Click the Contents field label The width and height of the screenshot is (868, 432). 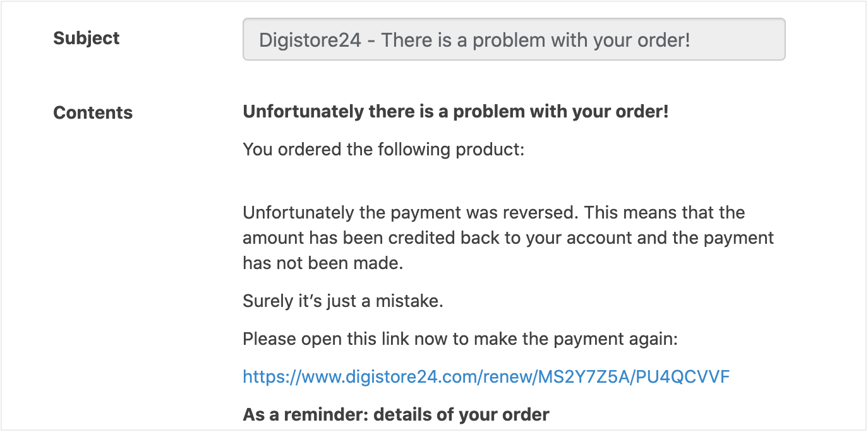coord(93,113)
